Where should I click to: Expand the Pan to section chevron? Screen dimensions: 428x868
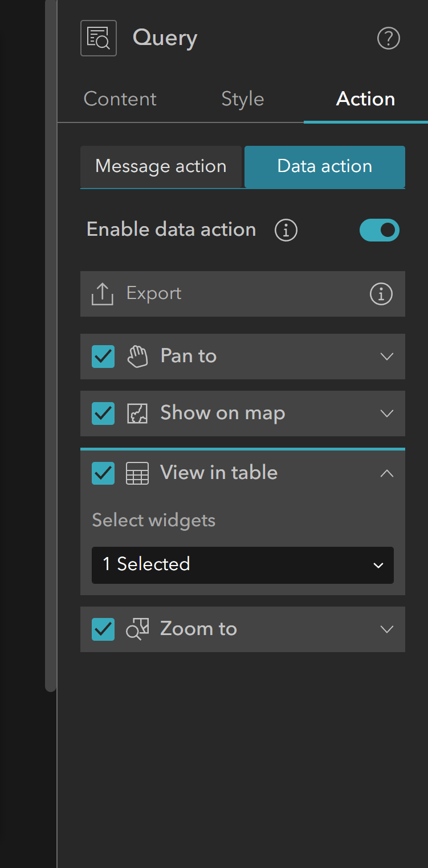click(x=387, y=357)
